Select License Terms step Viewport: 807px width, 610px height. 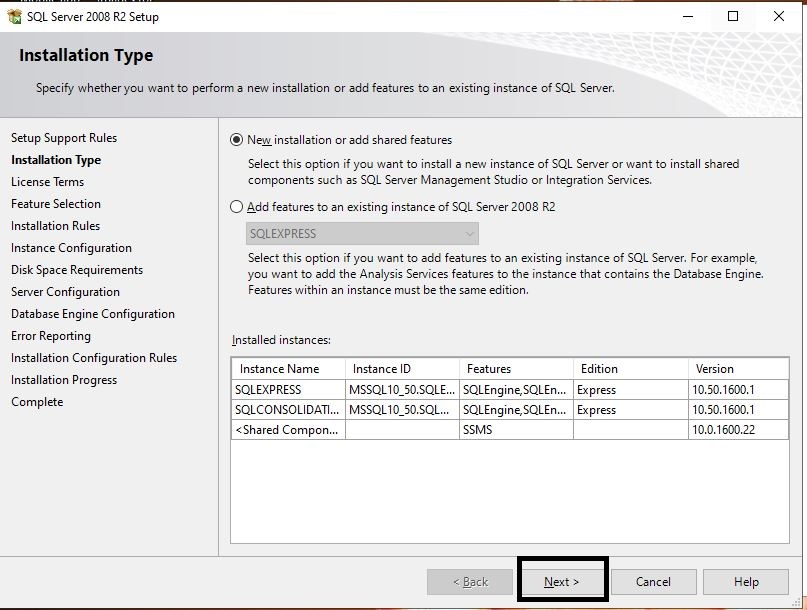tap(47, 182)
